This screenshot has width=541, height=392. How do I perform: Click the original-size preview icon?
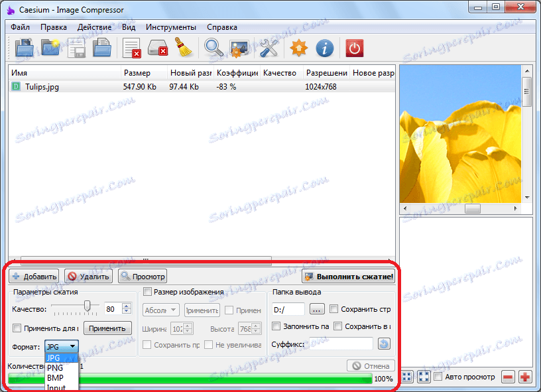point(424,377)
